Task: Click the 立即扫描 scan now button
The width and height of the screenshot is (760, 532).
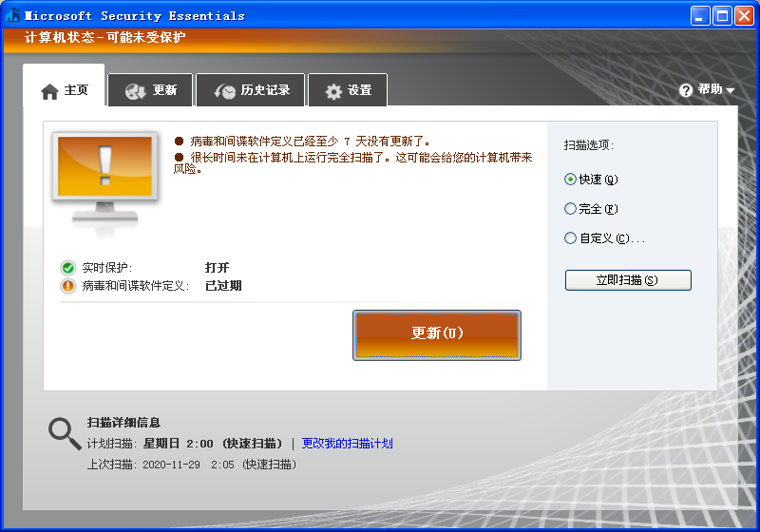Action: pyautogui.click(x=628, y=280)
